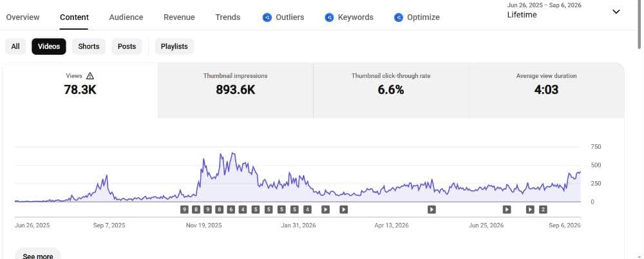
Task: Click the Sep 7, 2025 axis label
Action: [x=109, y=225]
